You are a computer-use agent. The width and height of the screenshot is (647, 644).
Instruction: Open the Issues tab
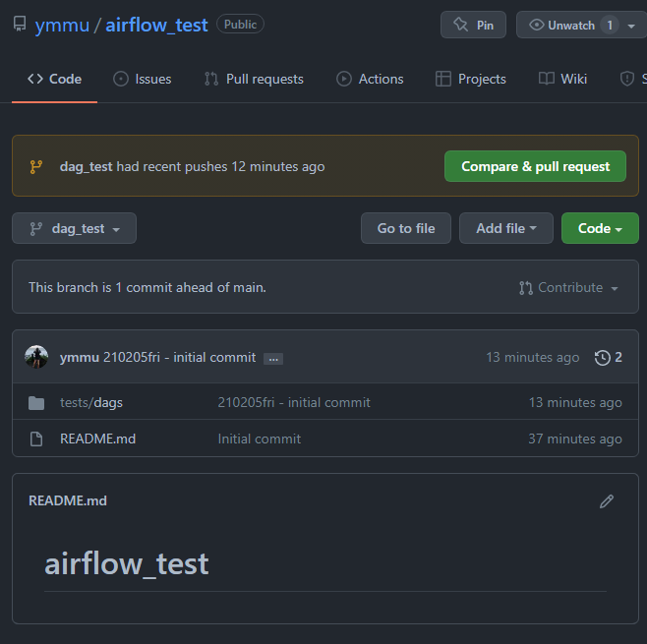click(143, 79)
